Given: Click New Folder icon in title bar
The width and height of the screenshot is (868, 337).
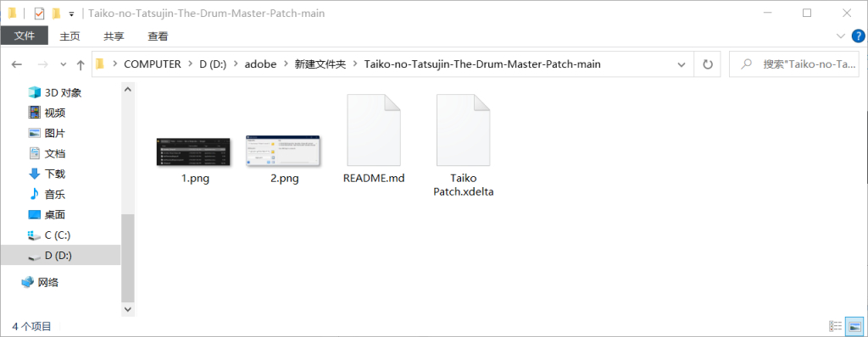Looking at the screenshot, I should (x=56, y=14).
